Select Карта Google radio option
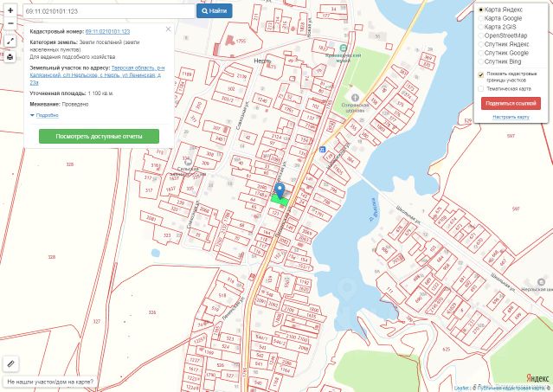 coord(480,18)
